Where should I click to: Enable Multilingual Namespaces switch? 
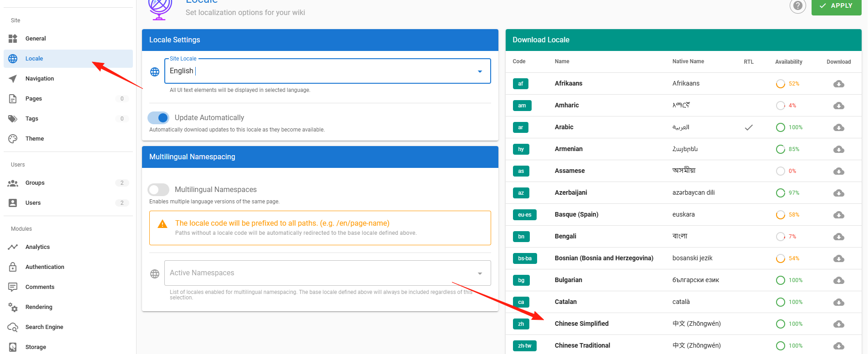[x=158, y=190]
